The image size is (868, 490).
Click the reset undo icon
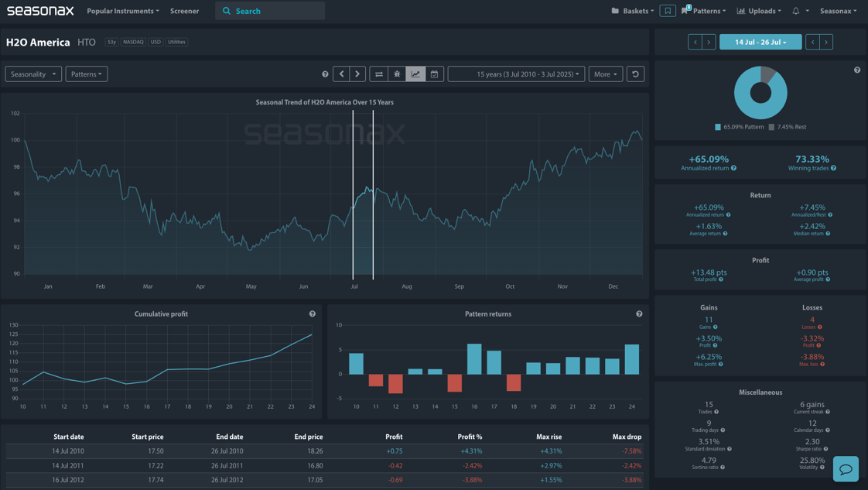[x=635, y=74]
